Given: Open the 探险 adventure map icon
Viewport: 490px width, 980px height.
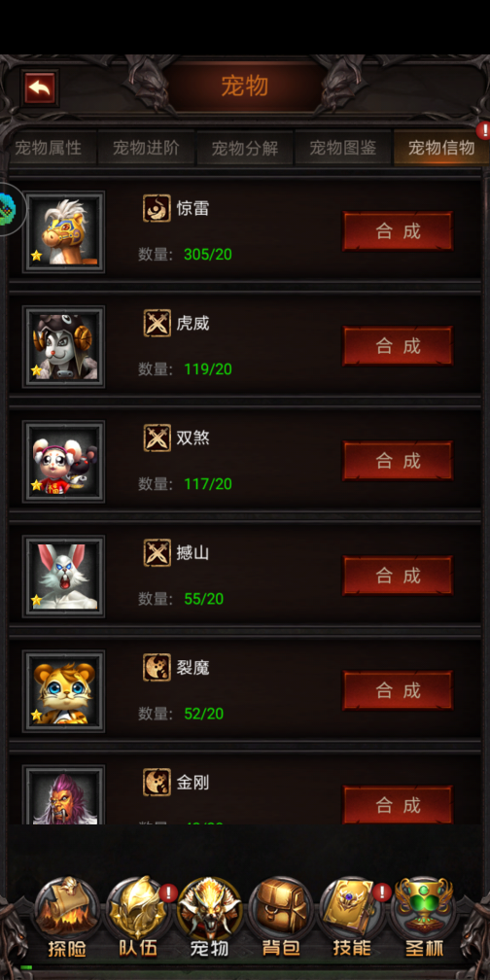Looking at the screenshot, I should click(67, 917).
